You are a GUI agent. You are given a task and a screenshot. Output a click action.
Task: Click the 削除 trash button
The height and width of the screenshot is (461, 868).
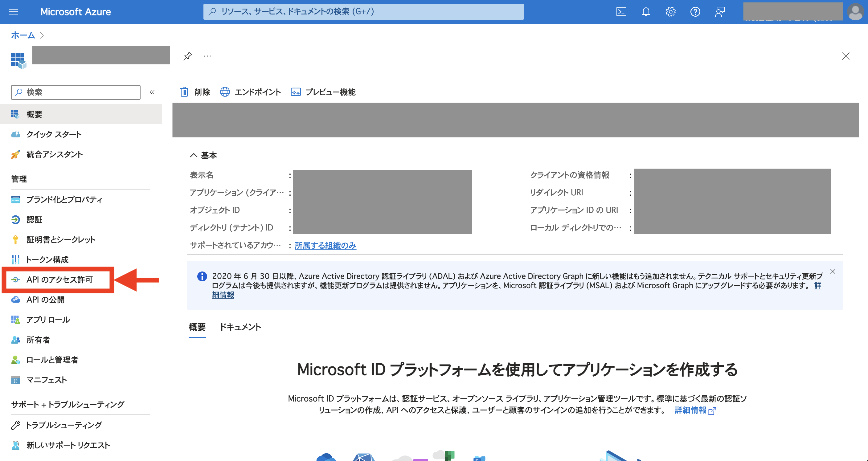point(195,92)
